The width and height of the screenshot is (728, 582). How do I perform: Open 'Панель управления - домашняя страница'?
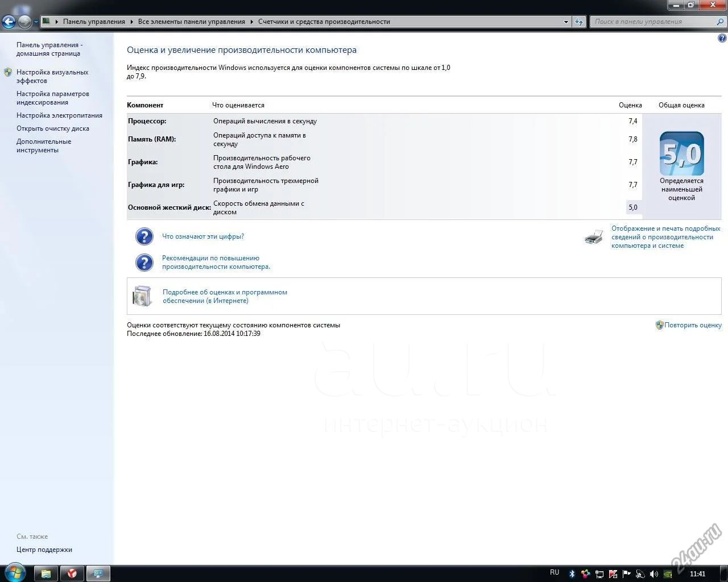pyautogui.click(x=49, y=49)
